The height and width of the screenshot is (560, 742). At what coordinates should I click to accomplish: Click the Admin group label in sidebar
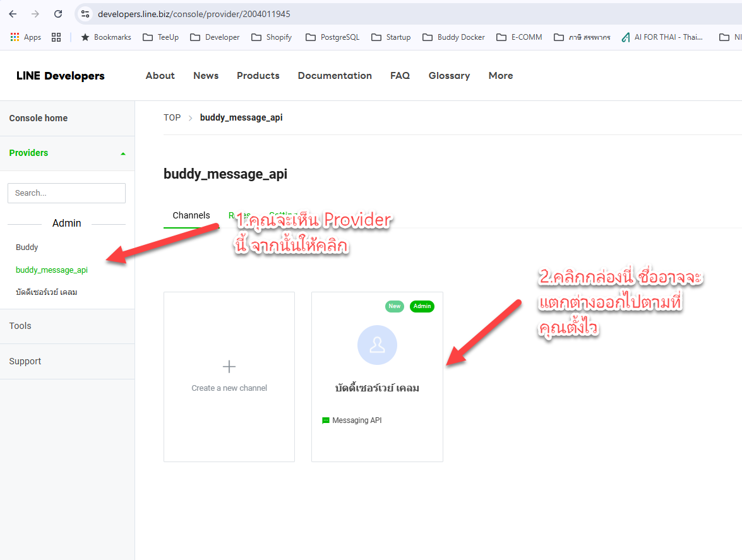(x=67, y=223)
